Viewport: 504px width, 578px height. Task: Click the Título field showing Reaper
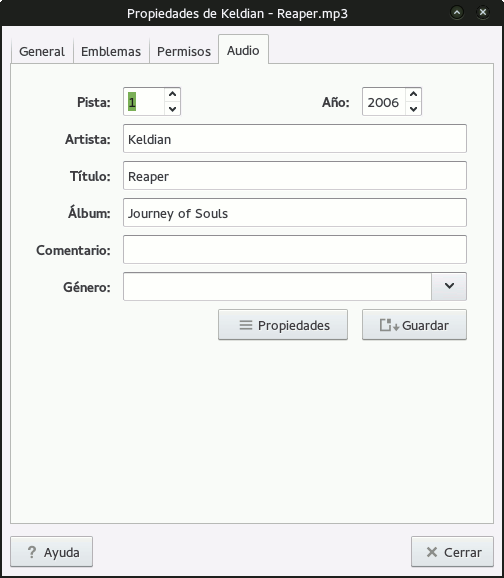pyautogui.click(x=295, y=175)
